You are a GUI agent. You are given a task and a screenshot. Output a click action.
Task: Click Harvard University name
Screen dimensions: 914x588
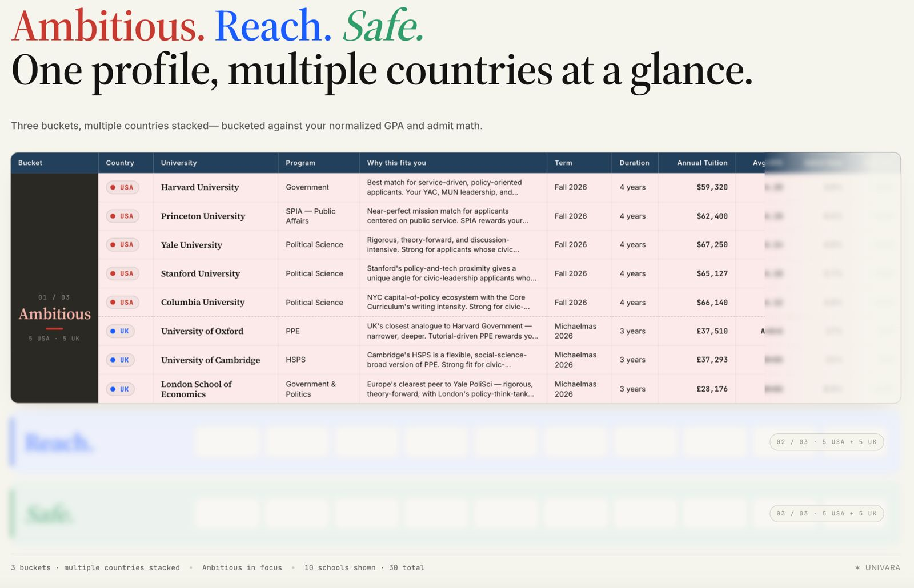(x=200, y=187)
